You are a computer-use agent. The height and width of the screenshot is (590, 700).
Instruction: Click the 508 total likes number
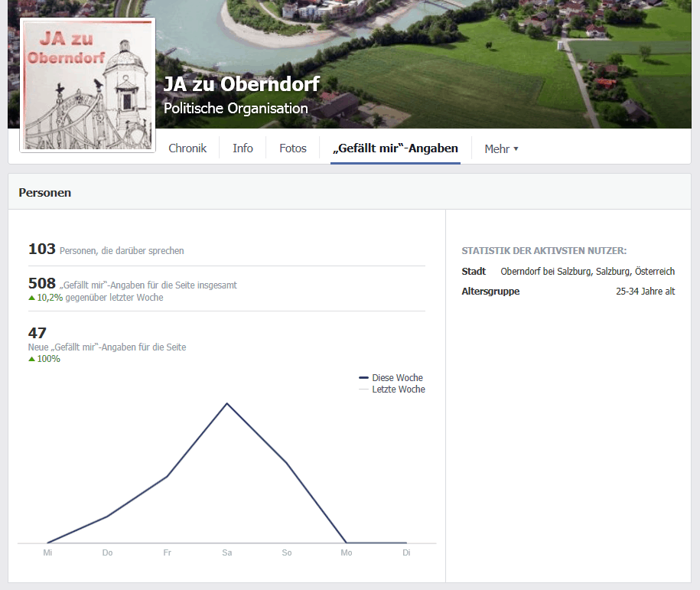pos(42,283)
